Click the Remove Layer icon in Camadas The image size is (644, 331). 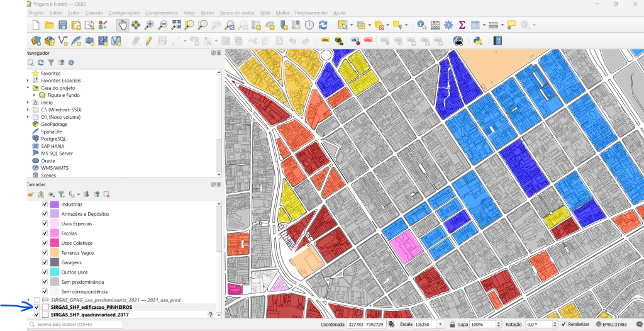[106, 194]
